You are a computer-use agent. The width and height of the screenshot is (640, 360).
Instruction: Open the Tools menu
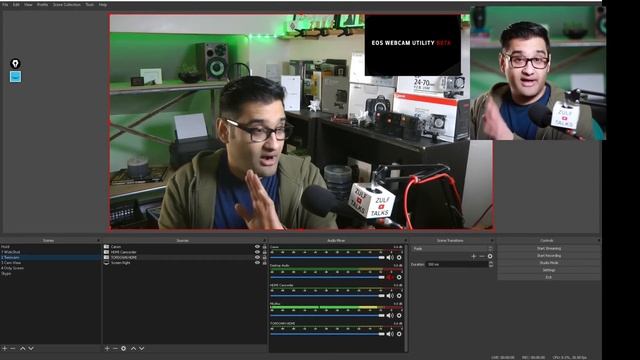click(x=89, y=4)
